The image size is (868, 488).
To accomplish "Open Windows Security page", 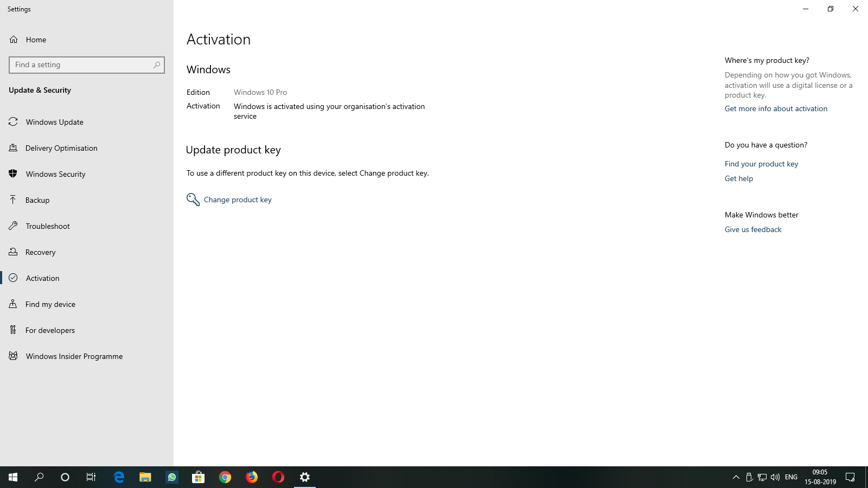I will point(87,174).
